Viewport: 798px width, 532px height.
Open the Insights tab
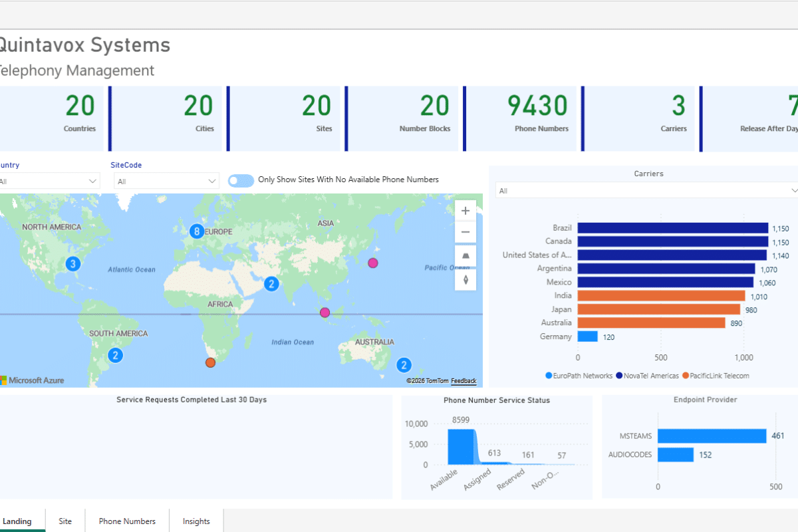[196, 521]
